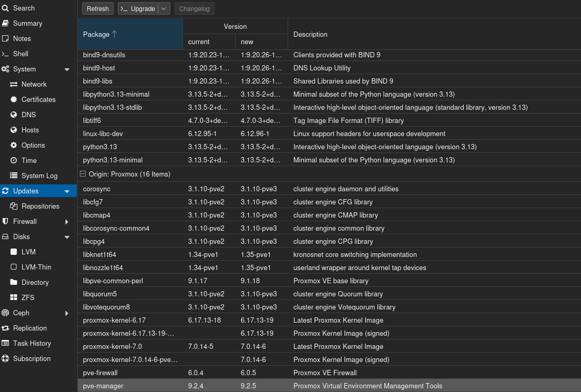Screen dimensions: 581x392
Task: Sort by the new version column header
Action: tap(262, 42)
